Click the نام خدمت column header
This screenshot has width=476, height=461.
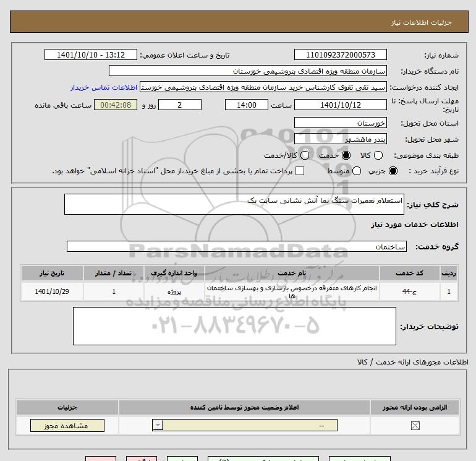[x=292, y=273]
